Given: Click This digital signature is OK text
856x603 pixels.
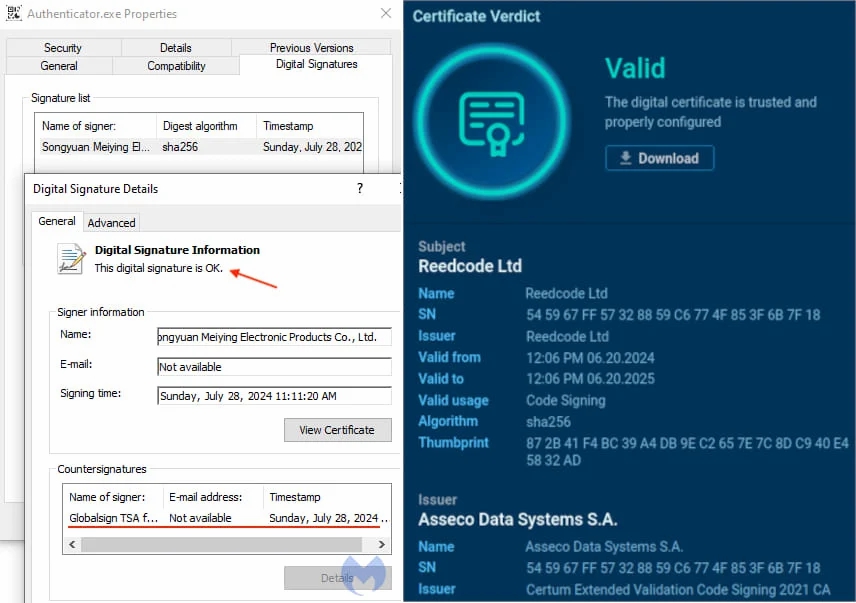Looking at the screenshot, I should (x=158, y=268).
